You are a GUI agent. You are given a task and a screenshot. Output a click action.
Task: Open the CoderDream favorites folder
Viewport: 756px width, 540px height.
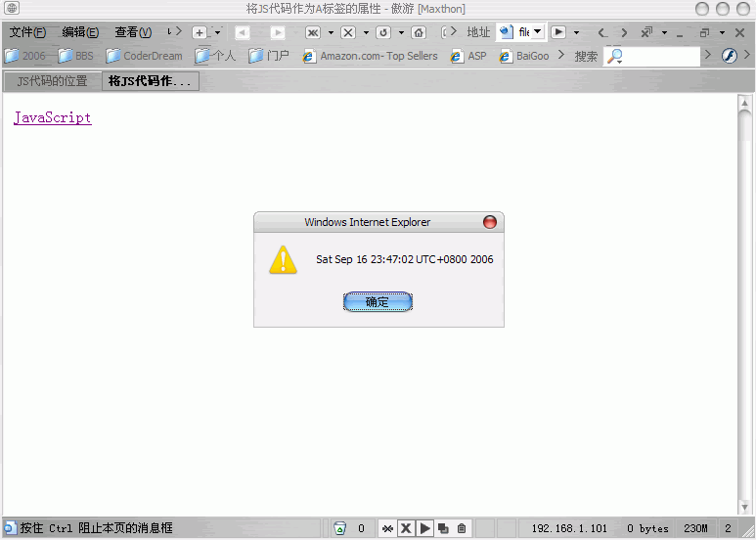click(144, 56)
